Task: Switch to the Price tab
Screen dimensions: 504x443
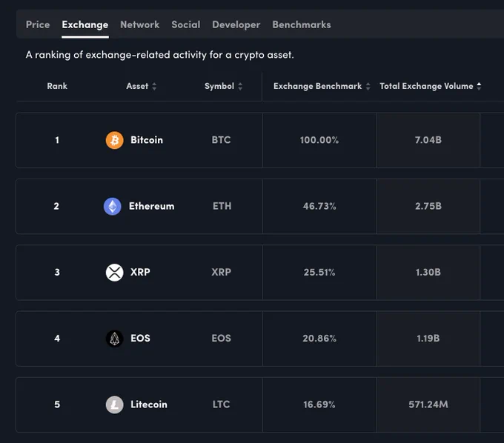Action: click(x=38, y=24)
